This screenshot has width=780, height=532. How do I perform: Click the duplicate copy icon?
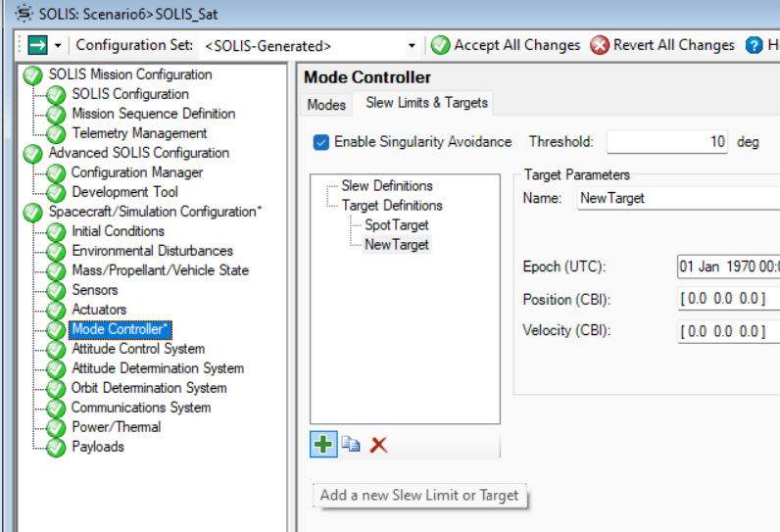pyautogui.click(x=351, y=444)
